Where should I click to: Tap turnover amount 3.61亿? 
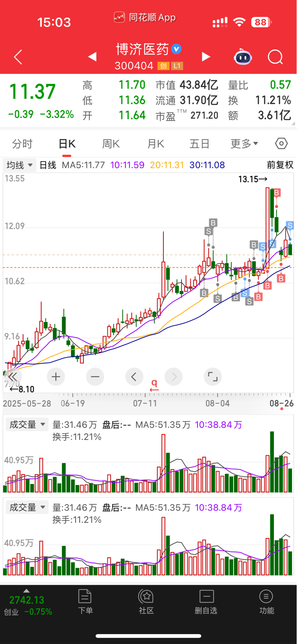pos(274,115)
